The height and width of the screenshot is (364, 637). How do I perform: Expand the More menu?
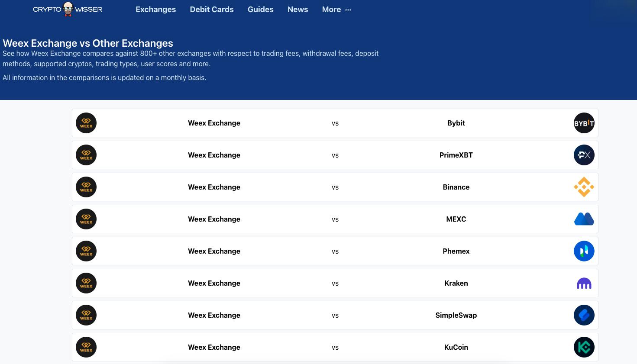pyautogui.click(x=336, y=10)
